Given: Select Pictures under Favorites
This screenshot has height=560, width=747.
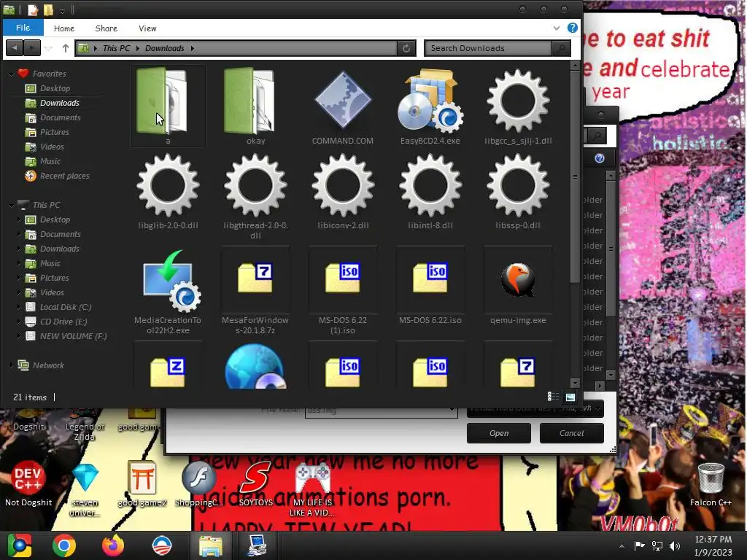Looking at the screenshot, I should [54, 132].
